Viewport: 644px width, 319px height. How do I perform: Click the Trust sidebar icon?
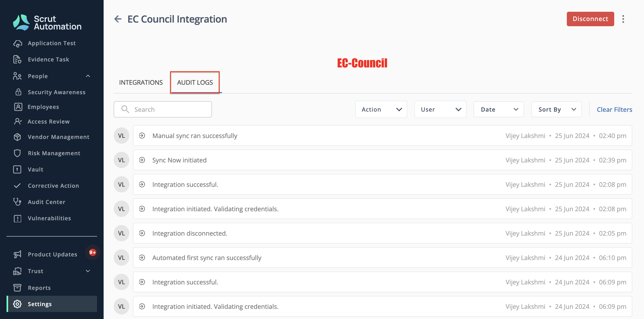17,271
